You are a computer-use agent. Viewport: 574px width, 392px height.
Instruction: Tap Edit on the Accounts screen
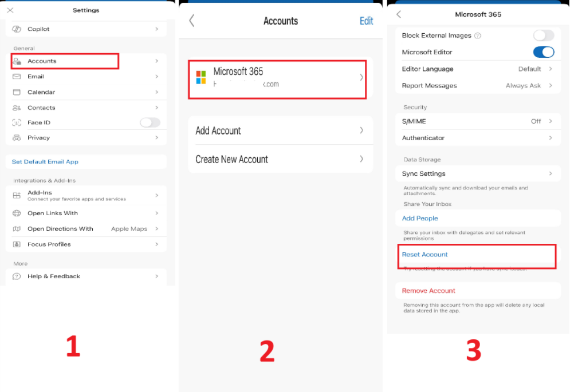[x=366, y=21]
